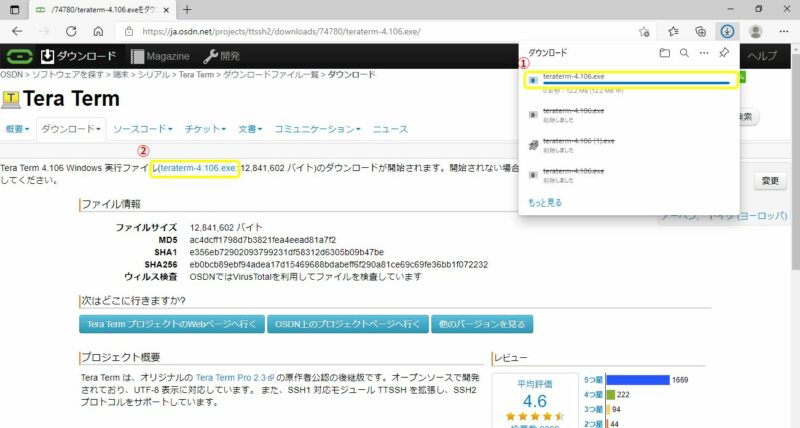Expand the ダウンロード dropdown tab
The height and width of the screenshot is (428, 800).
(x=71, y=129)
